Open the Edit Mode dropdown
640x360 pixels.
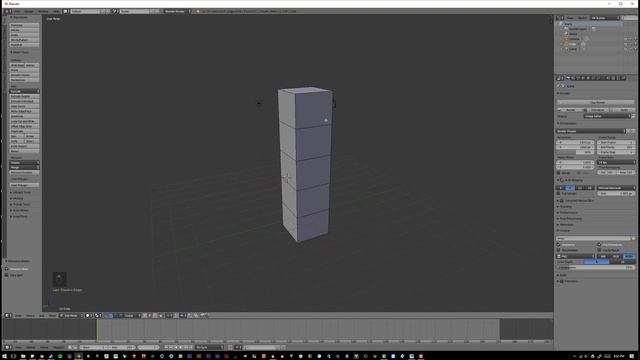(71, 316)
